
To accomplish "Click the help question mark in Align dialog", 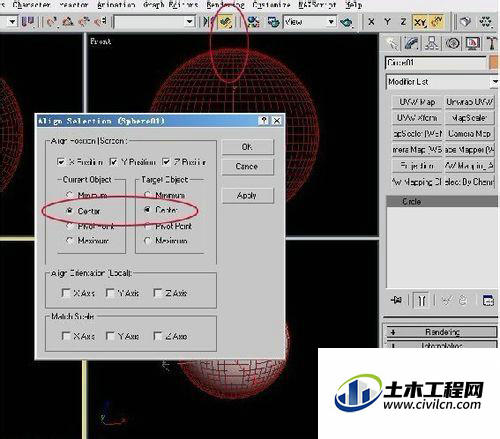I will 264,121.
